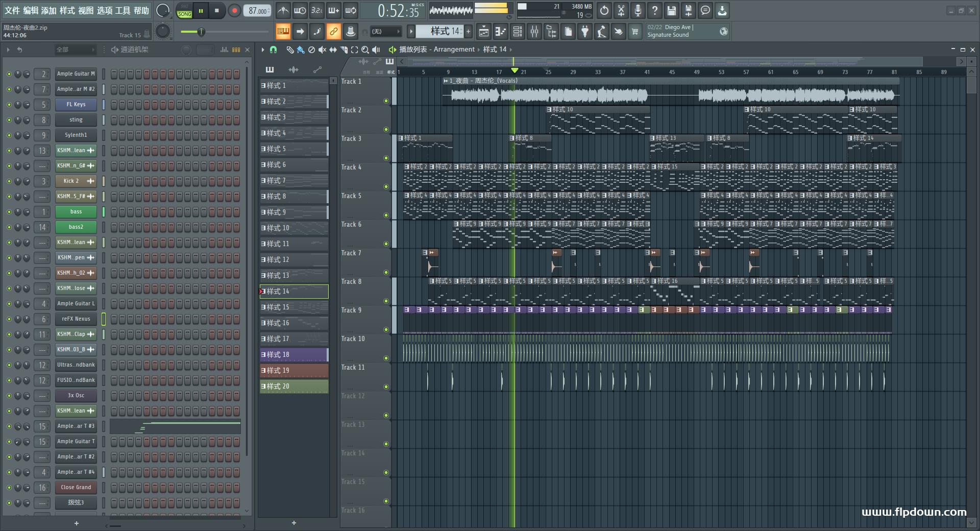
Task: Toggle the metronome icon
Action: point(283,10)
